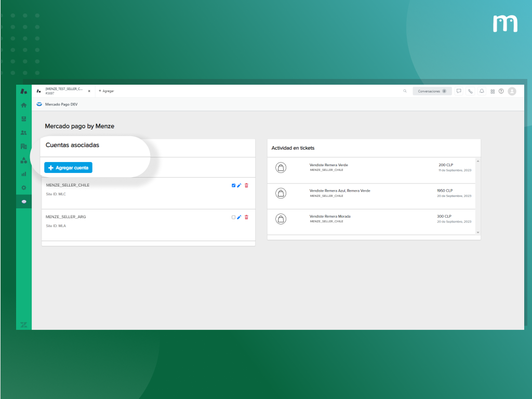Open the products grid icon dropdown

click(x=493, y=91)
